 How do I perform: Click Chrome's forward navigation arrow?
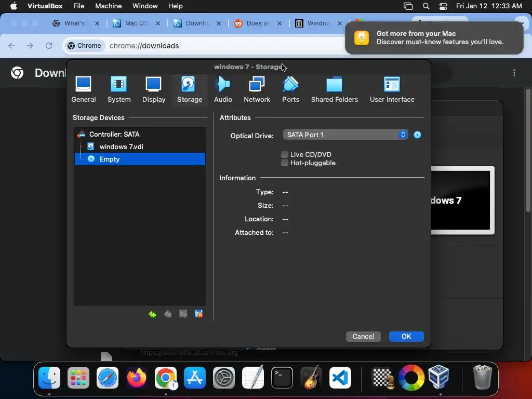30,46
